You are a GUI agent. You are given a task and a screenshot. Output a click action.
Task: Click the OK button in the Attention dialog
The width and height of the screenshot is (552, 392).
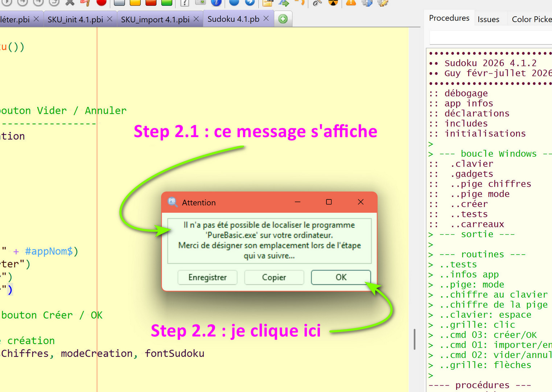(341, 277)
